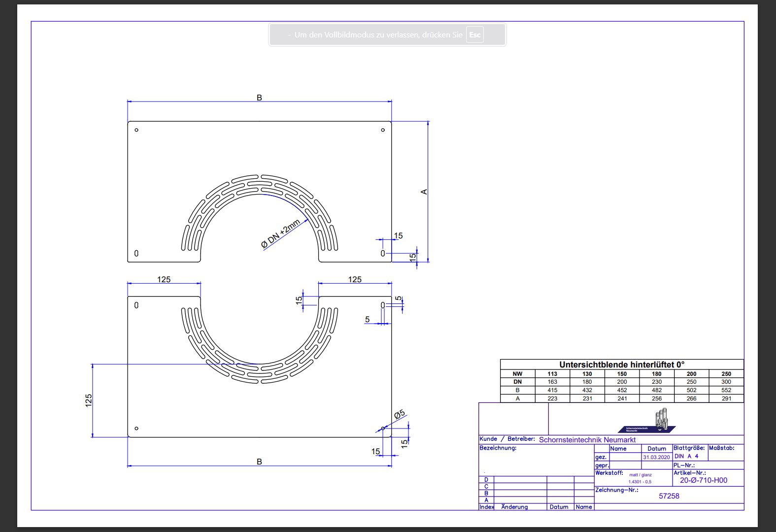776x532 pixels.
Task: Click the Esc key badge in the fullscreen banner
Action: click(474, 35)
